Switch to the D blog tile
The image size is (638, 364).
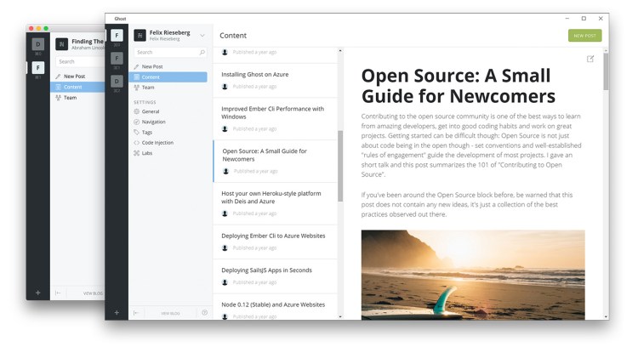[x=117, y=82]
